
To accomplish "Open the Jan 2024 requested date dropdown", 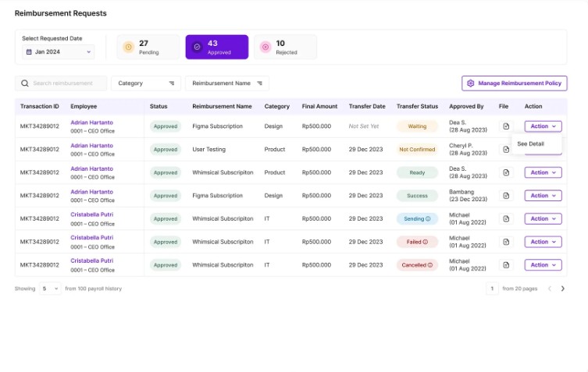I will tap(58, 51).
